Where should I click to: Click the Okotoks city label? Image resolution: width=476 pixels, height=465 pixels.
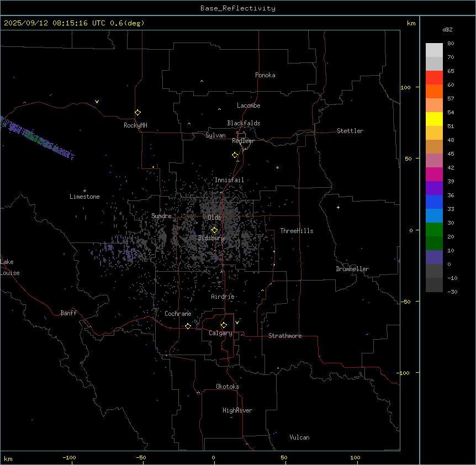(228, 387)
